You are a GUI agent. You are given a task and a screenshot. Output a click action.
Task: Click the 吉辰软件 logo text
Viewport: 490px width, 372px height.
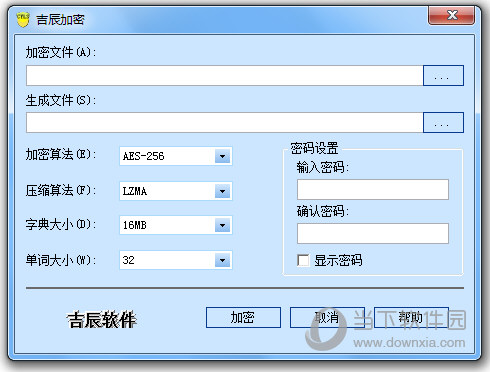point(102,319)
